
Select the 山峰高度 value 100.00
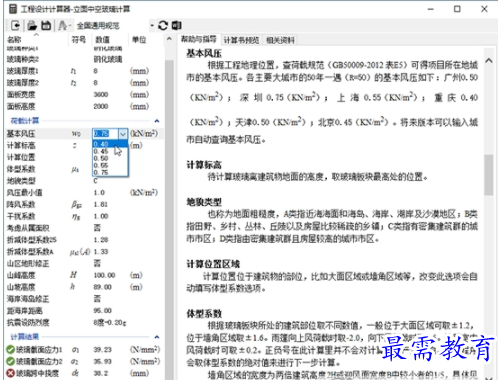104,275
